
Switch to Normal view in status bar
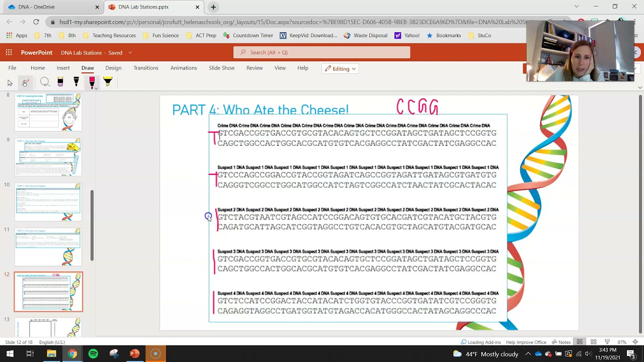(580, 342)
